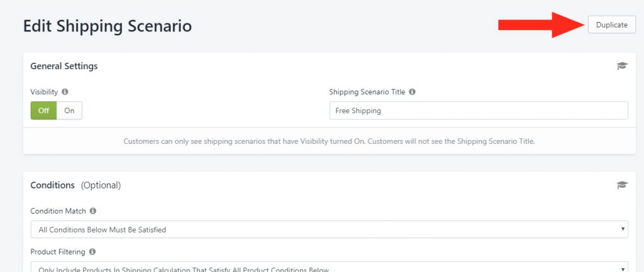Click the Conditions (Optional) section header

point(75,185)
